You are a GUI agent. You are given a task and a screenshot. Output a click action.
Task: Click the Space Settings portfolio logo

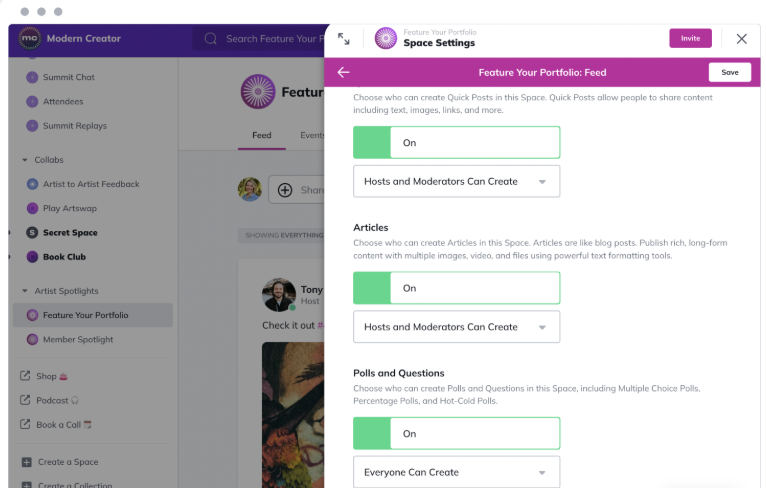385,39
